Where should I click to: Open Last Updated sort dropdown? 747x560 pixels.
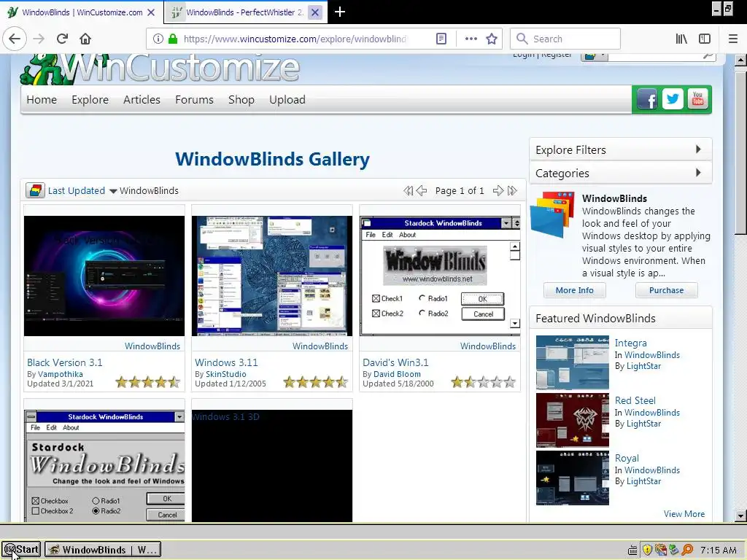[x=82, y=190]
